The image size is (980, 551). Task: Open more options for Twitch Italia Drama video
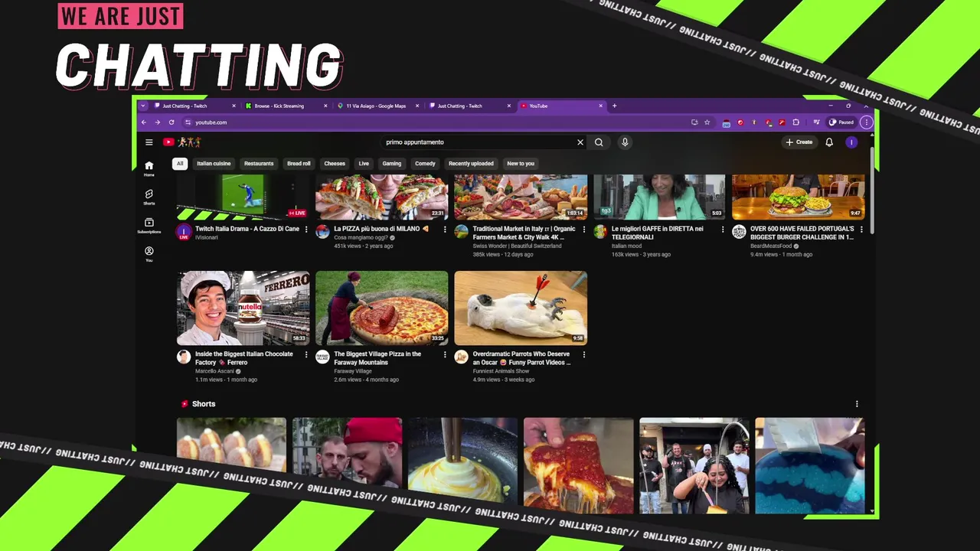click(x=306, y=229)
